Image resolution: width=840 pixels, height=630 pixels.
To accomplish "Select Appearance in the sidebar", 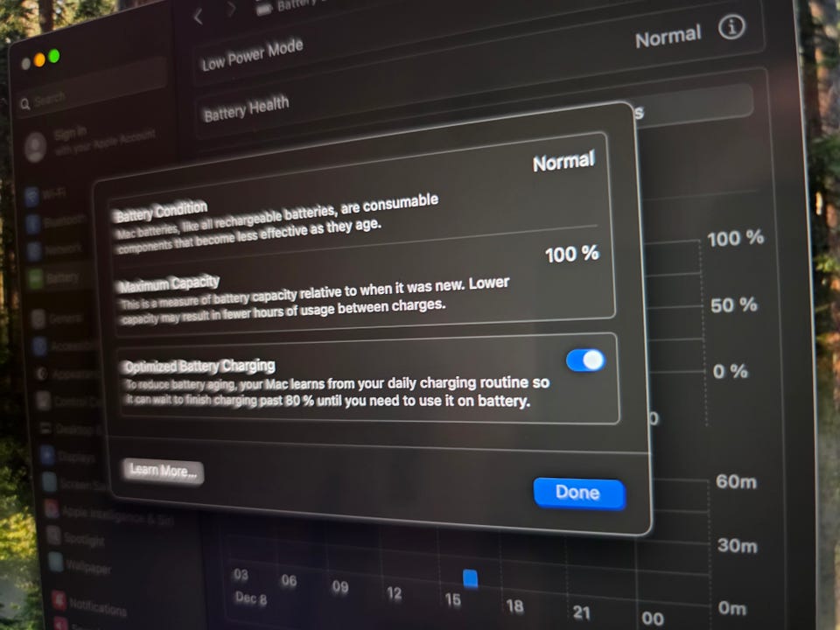I will point(68,374).
